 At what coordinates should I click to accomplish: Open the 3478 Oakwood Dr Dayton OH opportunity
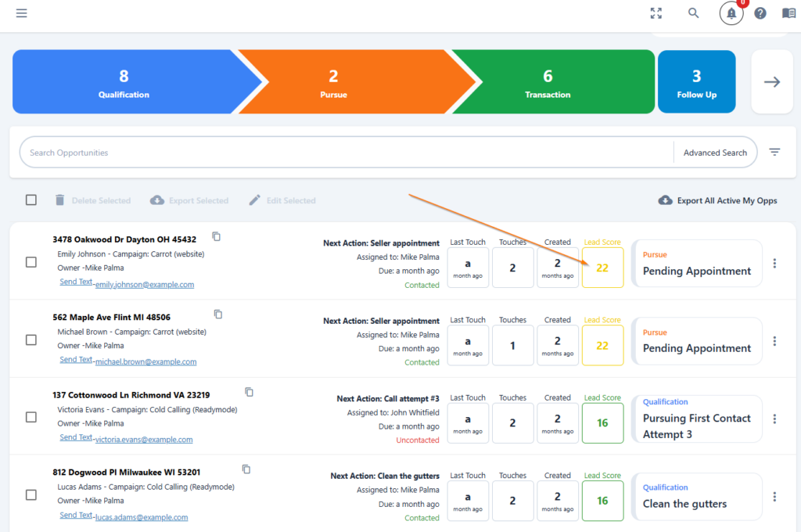124,239
